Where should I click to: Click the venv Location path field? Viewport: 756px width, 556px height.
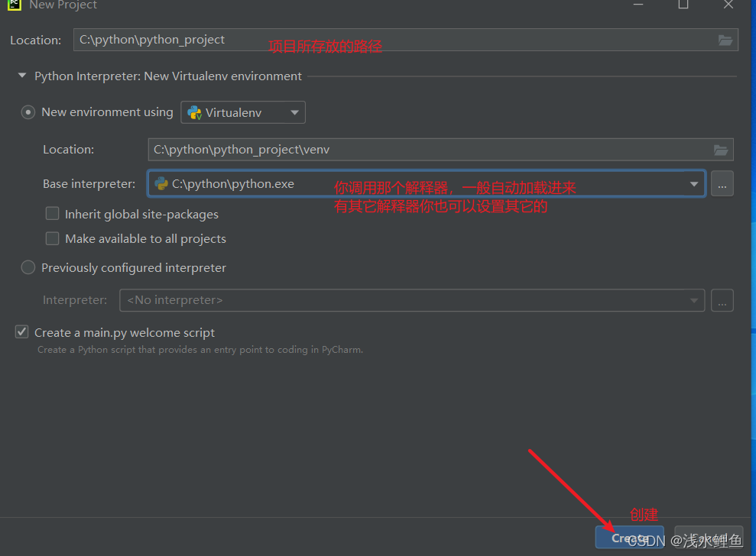pos(440,150)
